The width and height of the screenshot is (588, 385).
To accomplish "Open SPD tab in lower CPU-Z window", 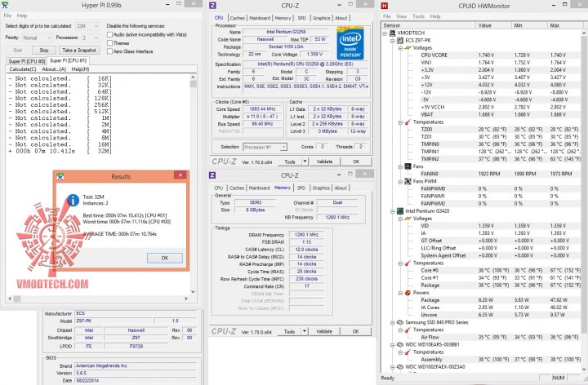I will [x=301, y=188].
